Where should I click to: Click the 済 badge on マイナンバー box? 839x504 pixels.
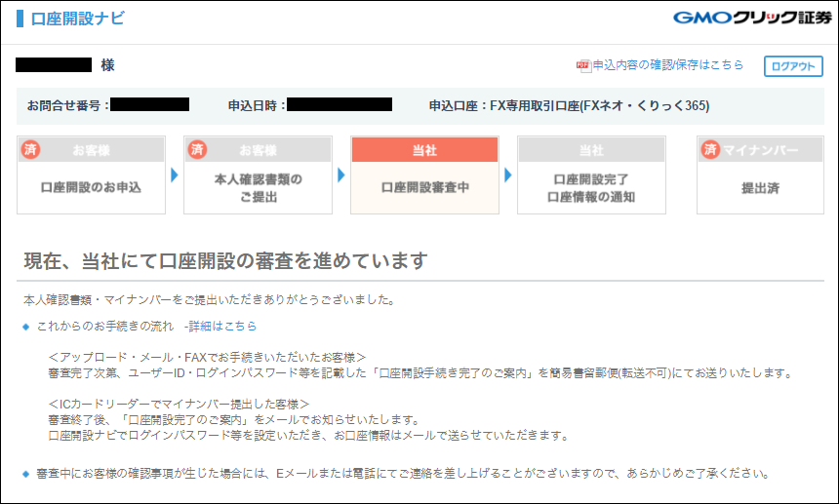710,149
